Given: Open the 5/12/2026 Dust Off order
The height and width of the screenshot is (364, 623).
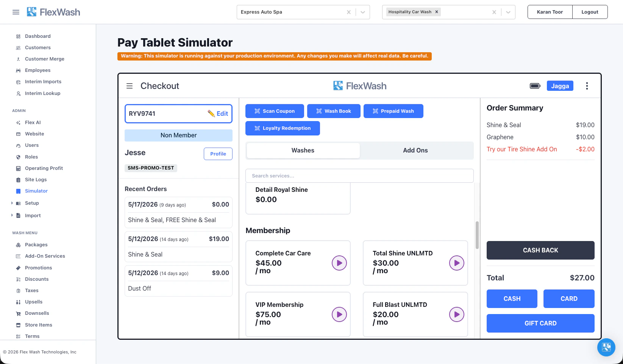Looking at the screenshot, I should pyautogui.click(x=178, y=281).
